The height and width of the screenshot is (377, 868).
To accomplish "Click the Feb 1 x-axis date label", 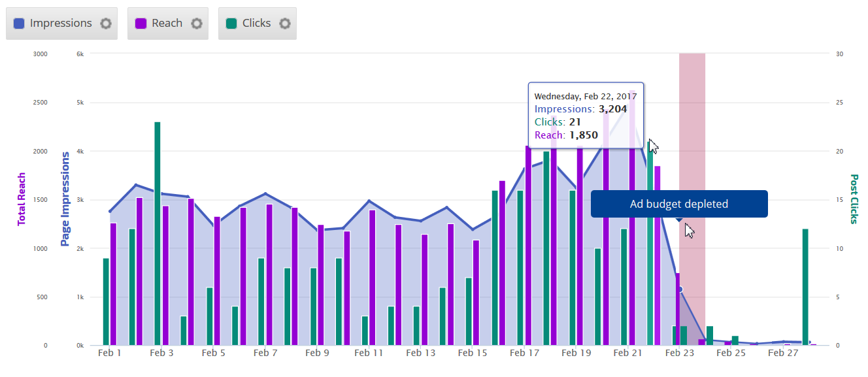I will coord(109,353).
